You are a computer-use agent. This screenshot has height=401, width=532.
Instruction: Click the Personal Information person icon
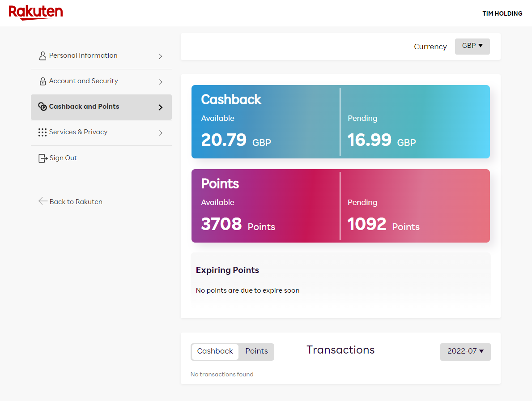tap(43, 55)
